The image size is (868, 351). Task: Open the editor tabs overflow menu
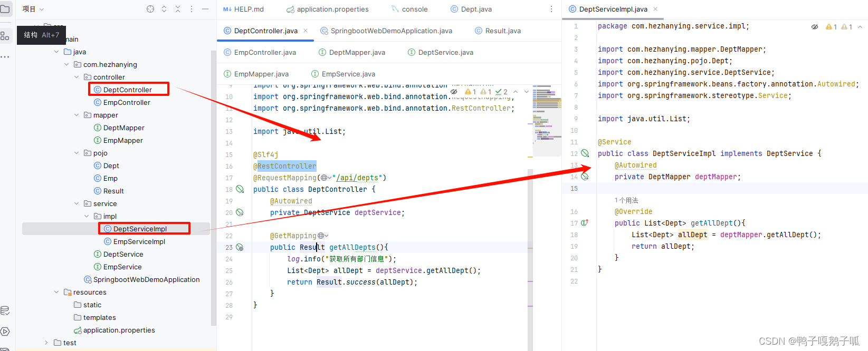point(551,9)
